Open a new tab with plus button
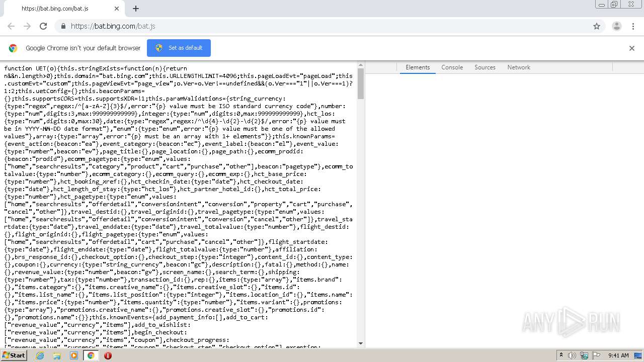 point(136,9)
